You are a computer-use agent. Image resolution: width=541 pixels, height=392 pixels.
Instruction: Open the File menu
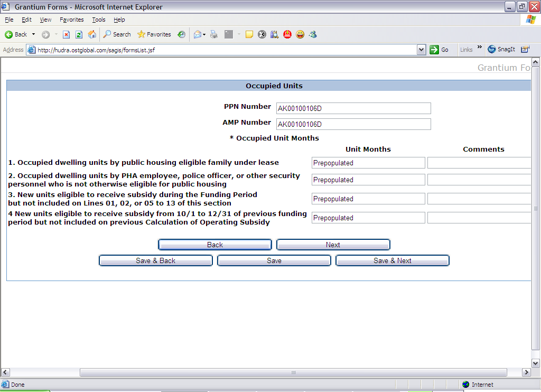click(x=9, y=20)
